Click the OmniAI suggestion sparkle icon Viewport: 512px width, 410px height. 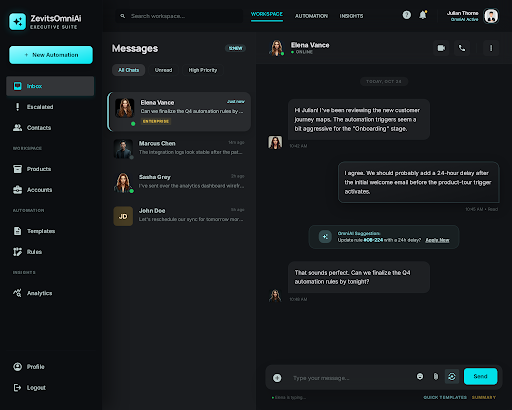[x=325, y=237]
